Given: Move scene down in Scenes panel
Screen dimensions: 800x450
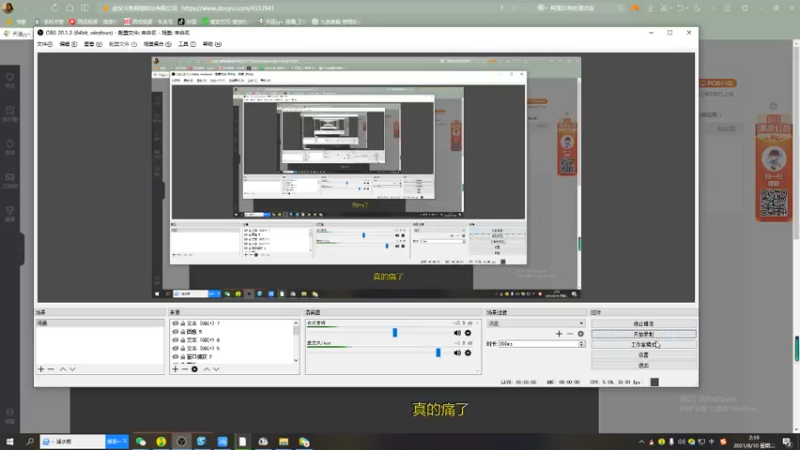Looking at the screenshot, I should [x=72, y=369].
